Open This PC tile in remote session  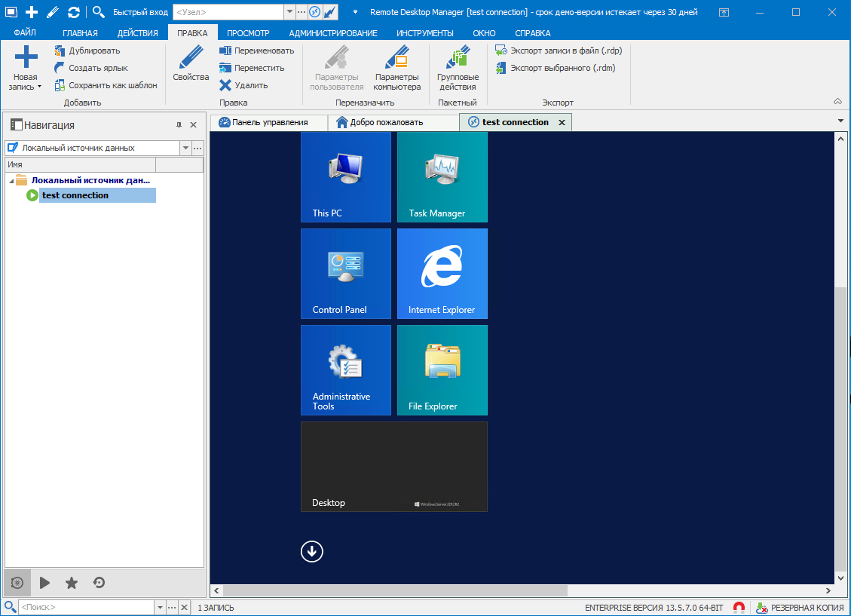(346, 177)
